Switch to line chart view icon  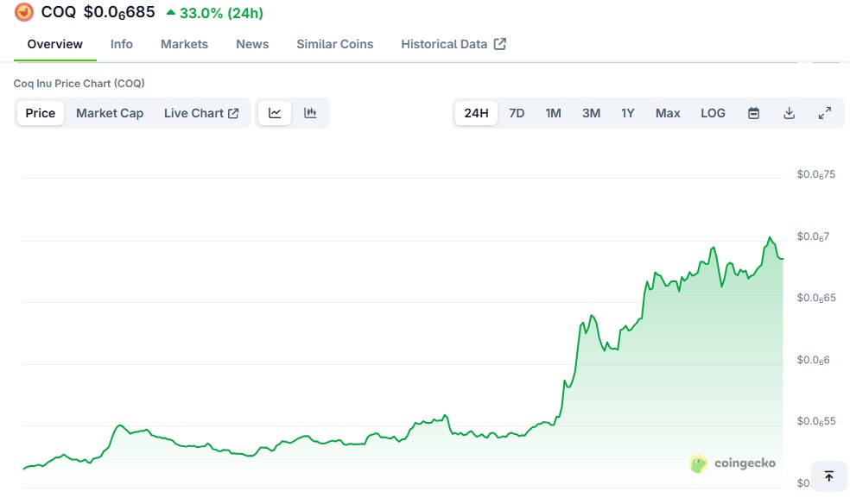coord(275,113)
